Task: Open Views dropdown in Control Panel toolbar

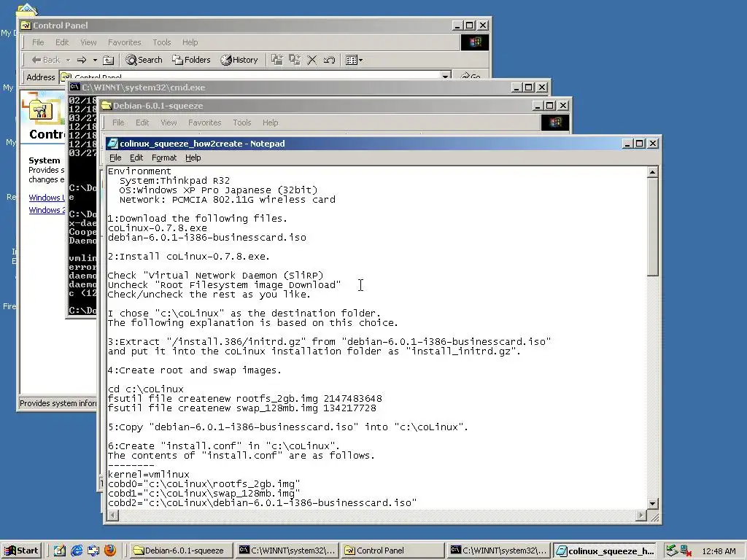Action: tap(354, 60)
